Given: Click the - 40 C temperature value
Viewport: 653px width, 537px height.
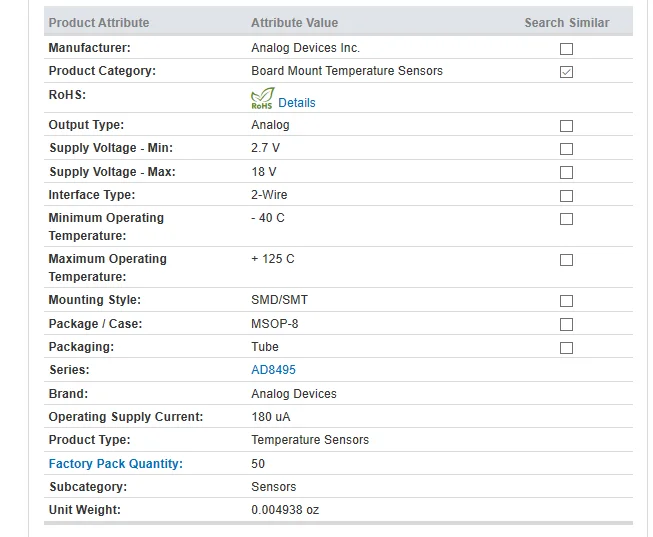Looking at the screenshot, I should point(268,218).
